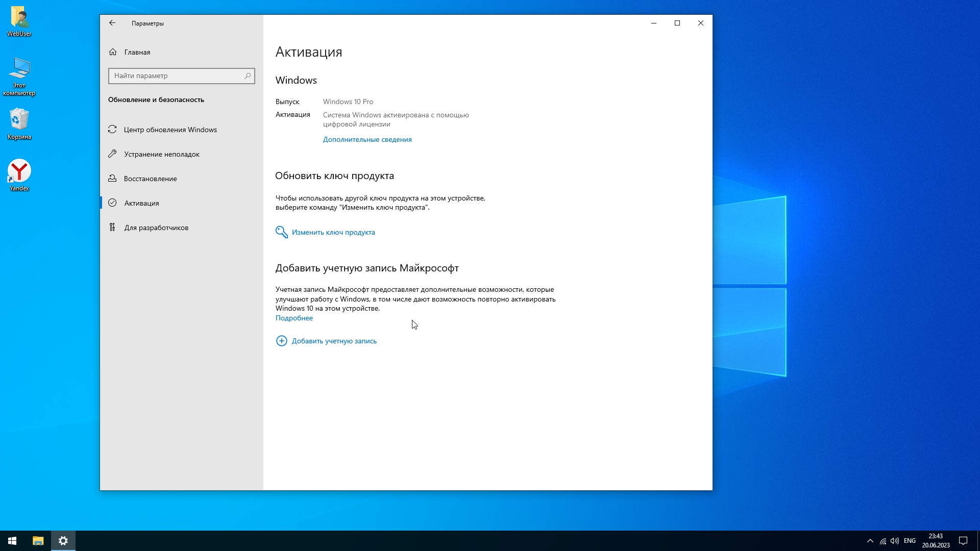Click the search magnifier icon

[x=248, y=76]
